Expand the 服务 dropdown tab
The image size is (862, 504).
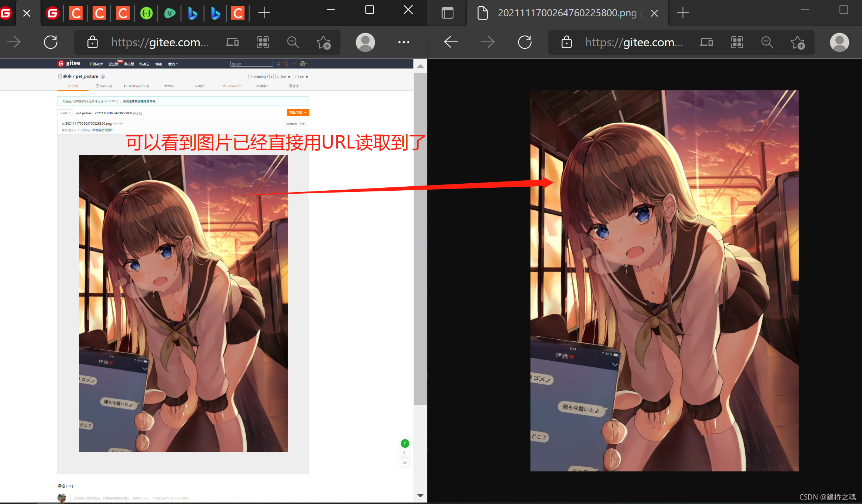point(263,86)
